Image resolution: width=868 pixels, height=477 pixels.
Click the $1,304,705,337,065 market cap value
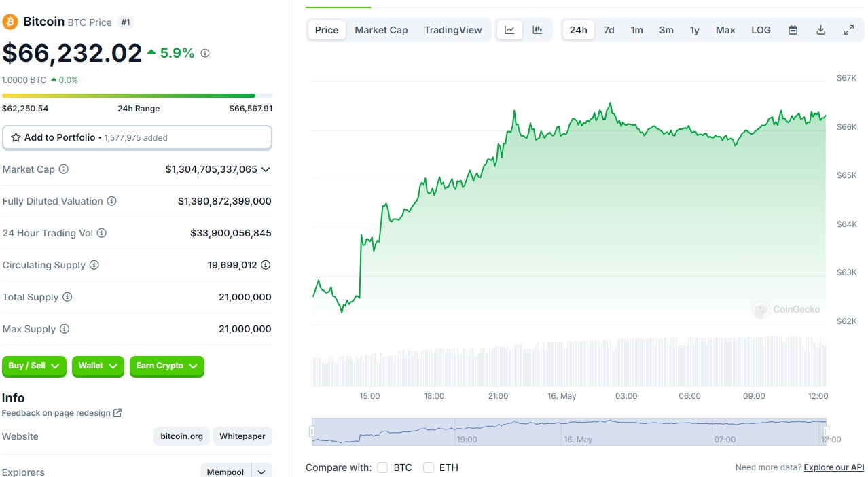(x=211, y=169)
